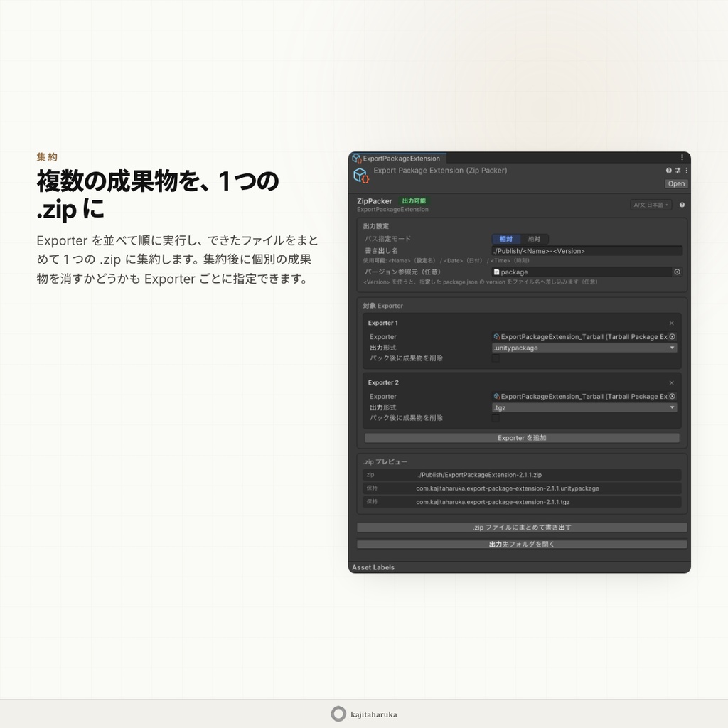Viewport: 728px width, 728px height.
Task: Click the large package asset icon in header
Action: pos(361,176)
